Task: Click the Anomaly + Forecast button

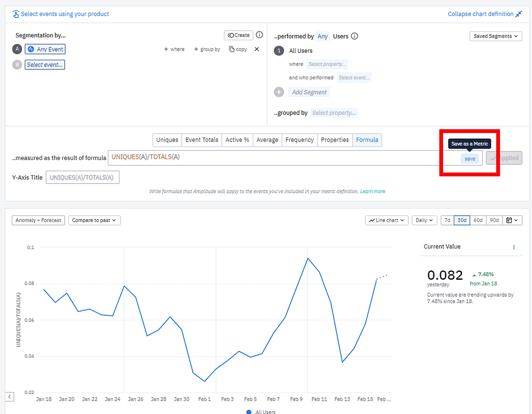Action: coord(38,220)
